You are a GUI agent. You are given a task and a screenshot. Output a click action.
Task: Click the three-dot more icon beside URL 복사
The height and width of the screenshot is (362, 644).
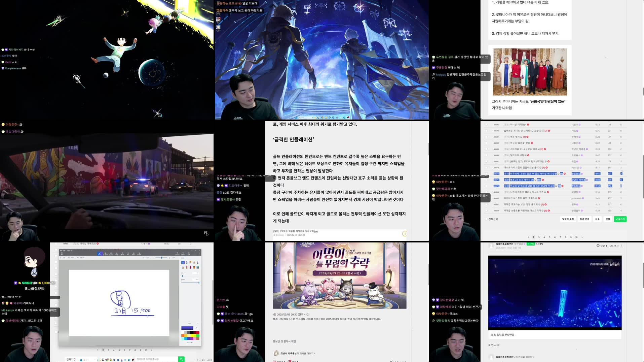(621, 245)
